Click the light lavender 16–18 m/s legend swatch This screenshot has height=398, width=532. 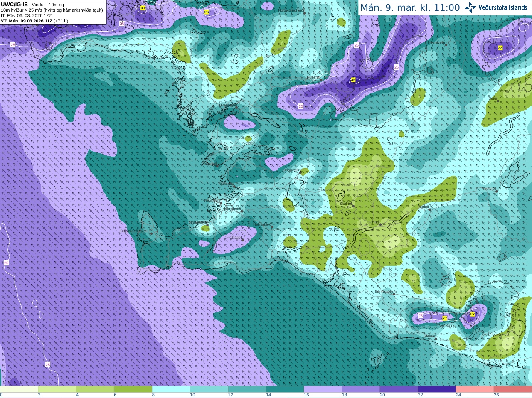coord(323,389)
